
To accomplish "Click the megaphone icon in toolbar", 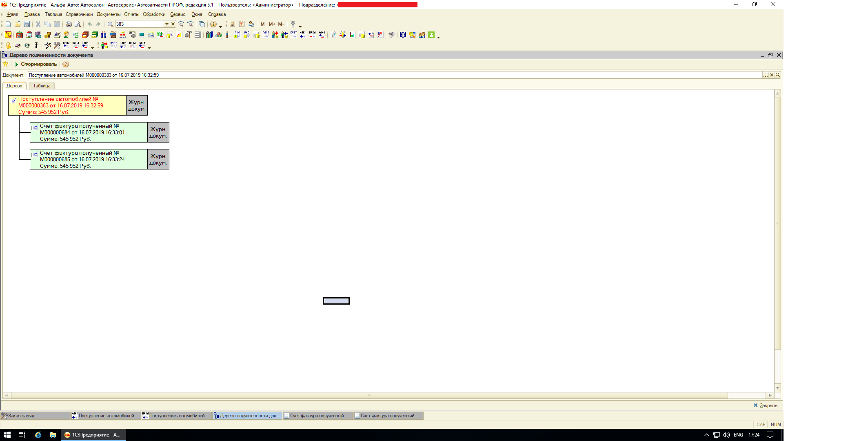I will tap(392, 35).
